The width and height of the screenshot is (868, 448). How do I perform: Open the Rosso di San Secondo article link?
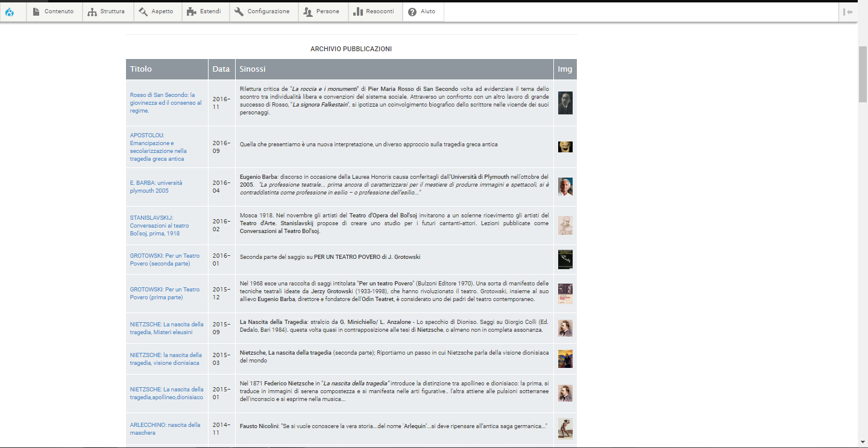point(166,102)
